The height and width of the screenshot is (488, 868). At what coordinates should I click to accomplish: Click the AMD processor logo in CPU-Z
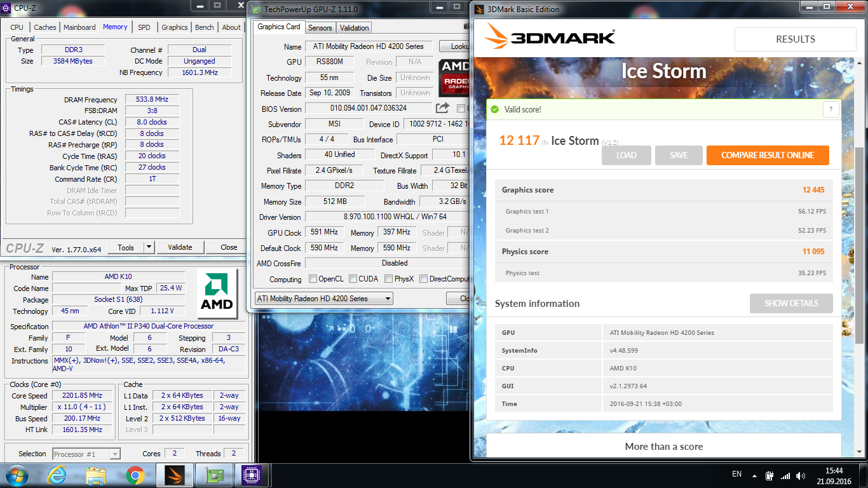pos(217,293)
